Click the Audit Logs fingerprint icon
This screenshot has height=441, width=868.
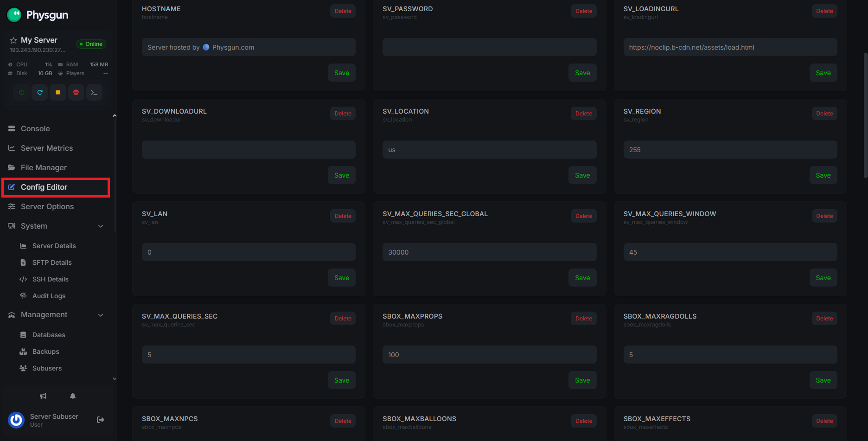click(x=23, y=296)
